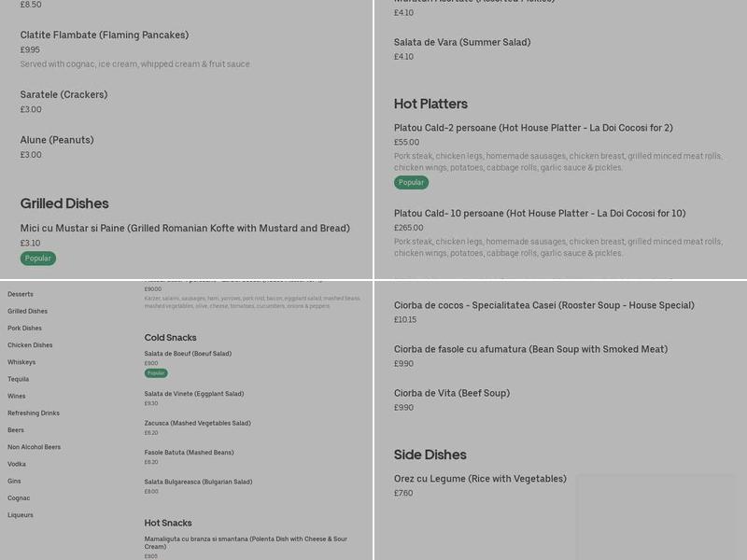Choose Hot House Platter for 10
The width and height of the screenshot is (747, 560).
540,213
